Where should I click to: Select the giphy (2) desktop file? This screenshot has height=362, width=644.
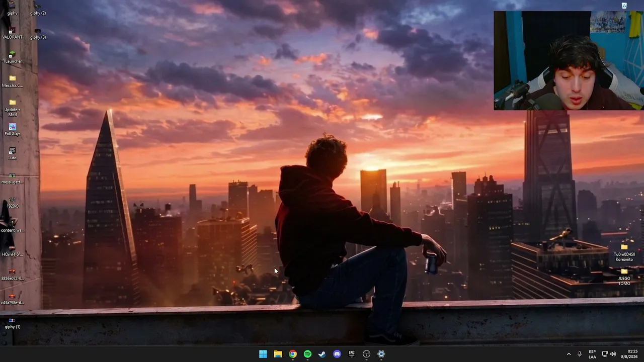pyautogui.click(x=38, y=8)
